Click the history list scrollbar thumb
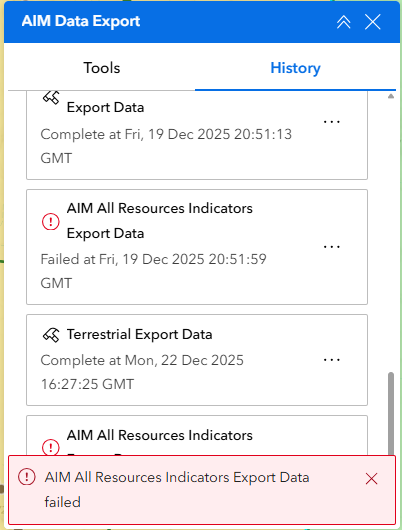402x530 pixels. click(x=391, y=414)
